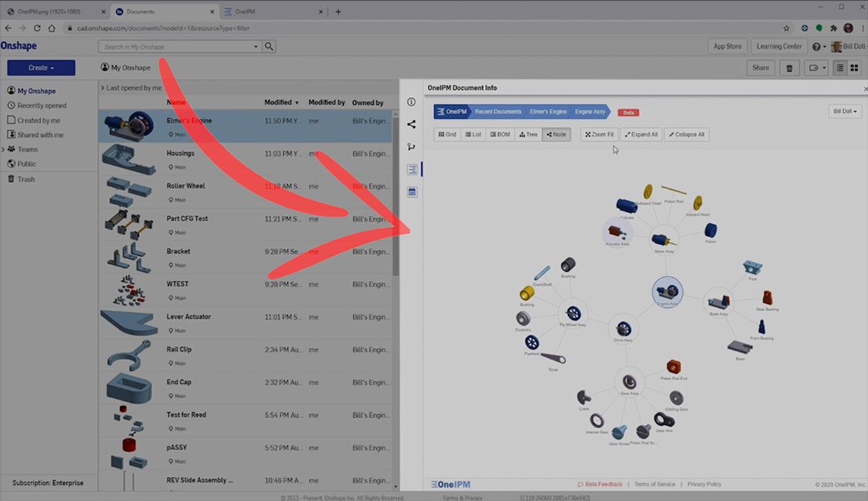The width and height of the screenshot is (868, 501).
Task: Select Recently opened in the left sidebar
Action: click(x=42, y=105)
